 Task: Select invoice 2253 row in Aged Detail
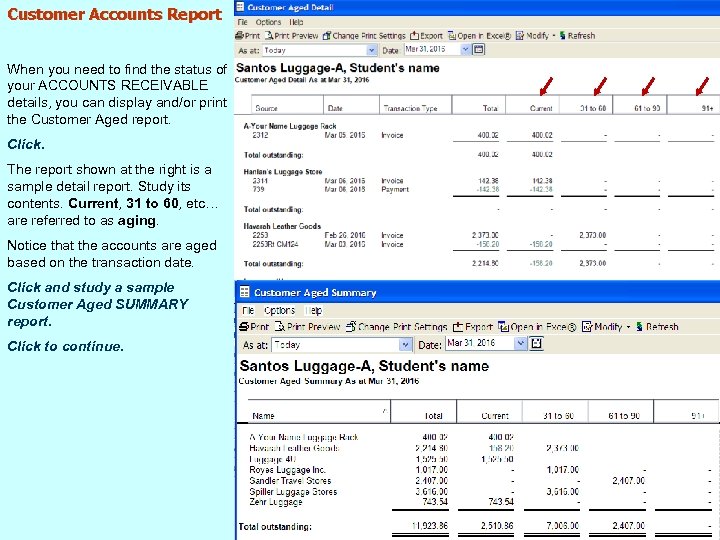click(x=478, y=235)
